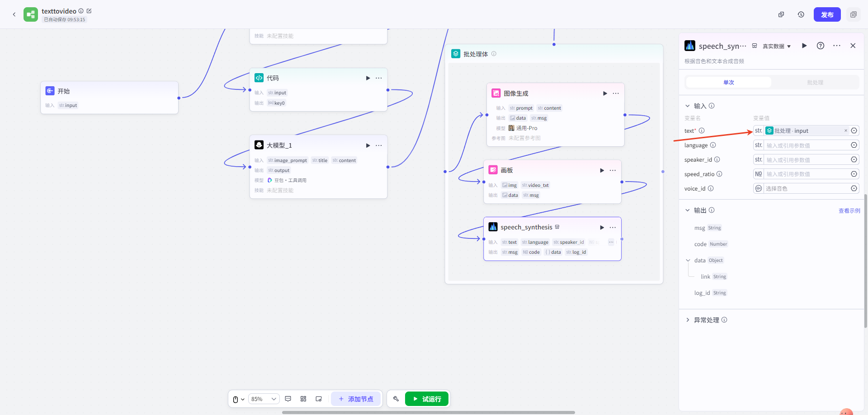Click the 发布 publish button

[827, 14]
